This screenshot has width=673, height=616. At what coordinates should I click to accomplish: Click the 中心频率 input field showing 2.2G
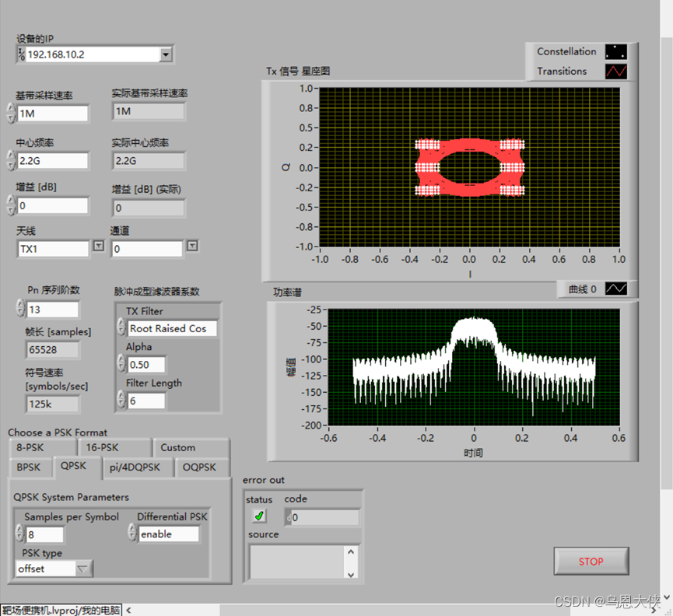point(52,161)
